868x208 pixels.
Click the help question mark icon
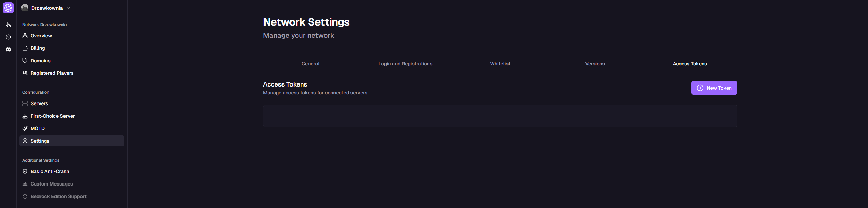pyautogui.click(x=8, y=37)
